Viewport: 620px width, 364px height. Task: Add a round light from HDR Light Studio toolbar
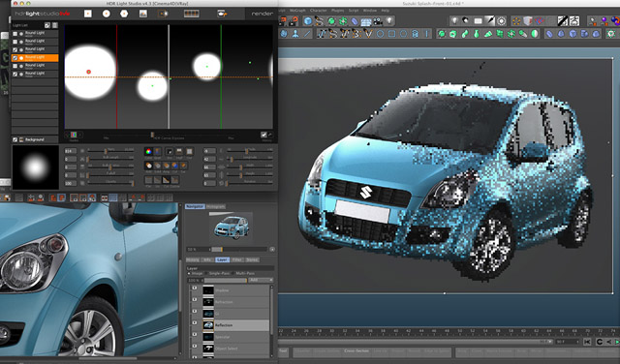[106, 14]
